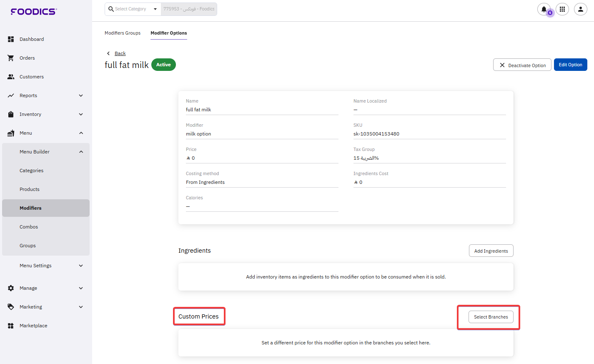
Task: Expand the Reports menu chevron
Action: point(81,95)
